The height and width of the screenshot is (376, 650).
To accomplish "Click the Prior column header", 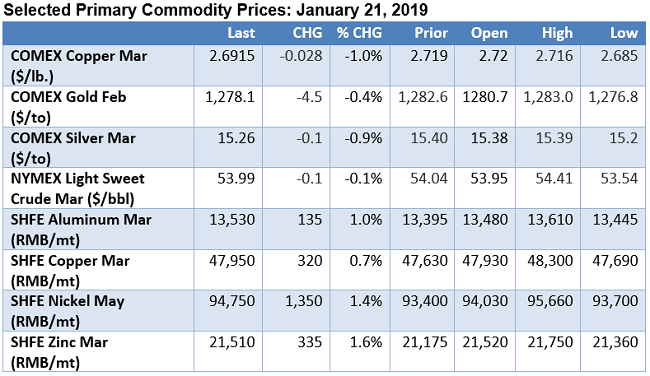I will (431, 33).
